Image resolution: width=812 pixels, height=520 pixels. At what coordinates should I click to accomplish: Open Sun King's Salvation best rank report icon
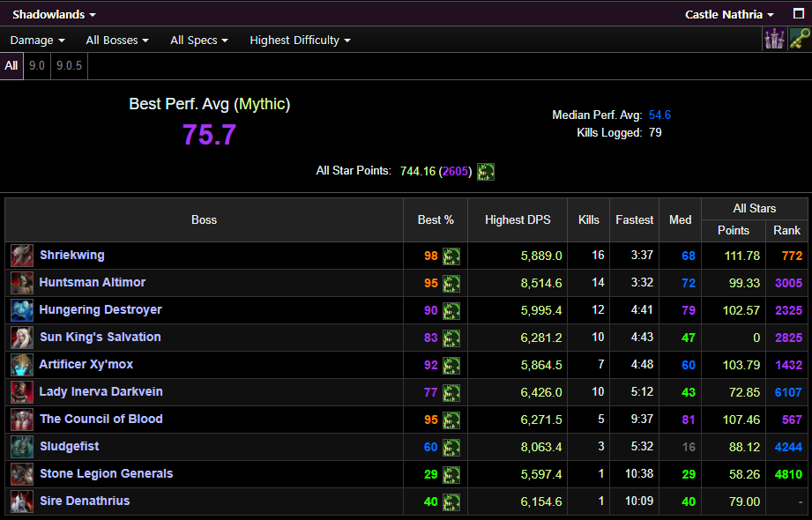451,338
